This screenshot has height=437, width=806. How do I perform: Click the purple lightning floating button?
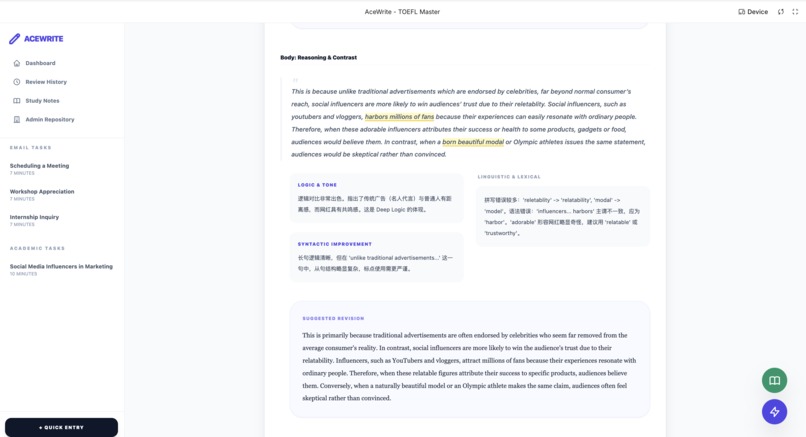point(774,412)
